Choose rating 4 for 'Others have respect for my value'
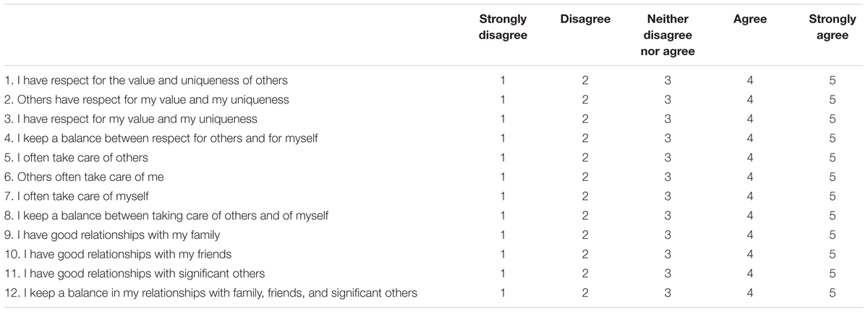This screenshot has width=868, height=312. 750,99
